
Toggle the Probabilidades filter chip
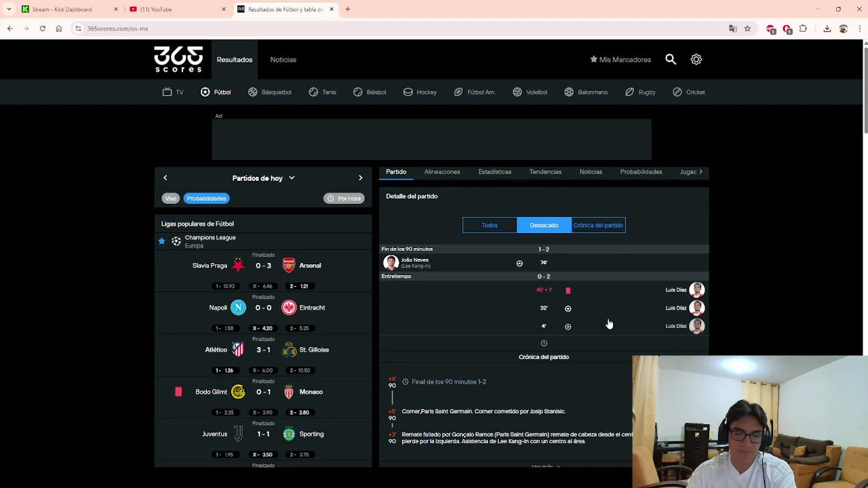click(x=207, y=199)
